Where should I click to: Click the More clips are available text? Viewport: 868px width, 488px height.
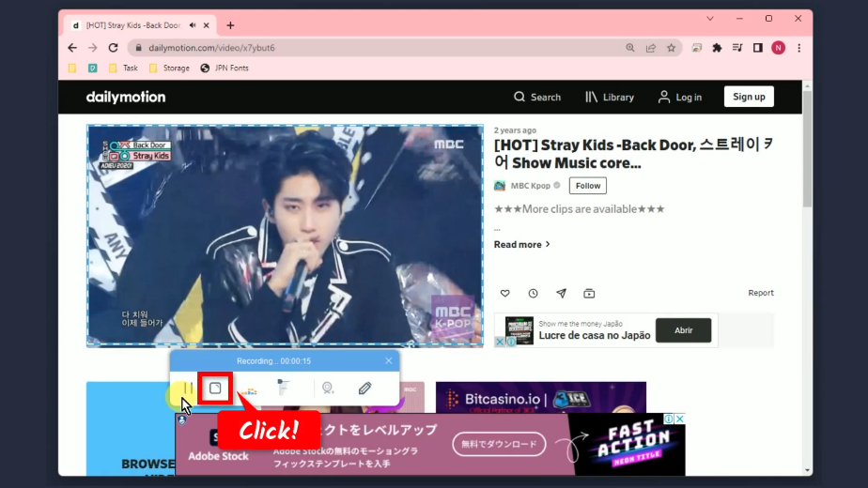click(579, 209)
